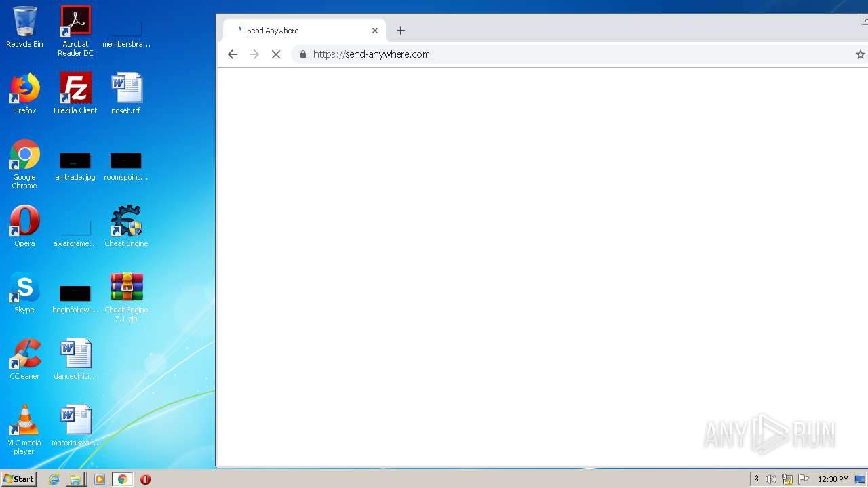Click Opera icon in taskbar
The image size is (868, 488).
click(145, 479)
